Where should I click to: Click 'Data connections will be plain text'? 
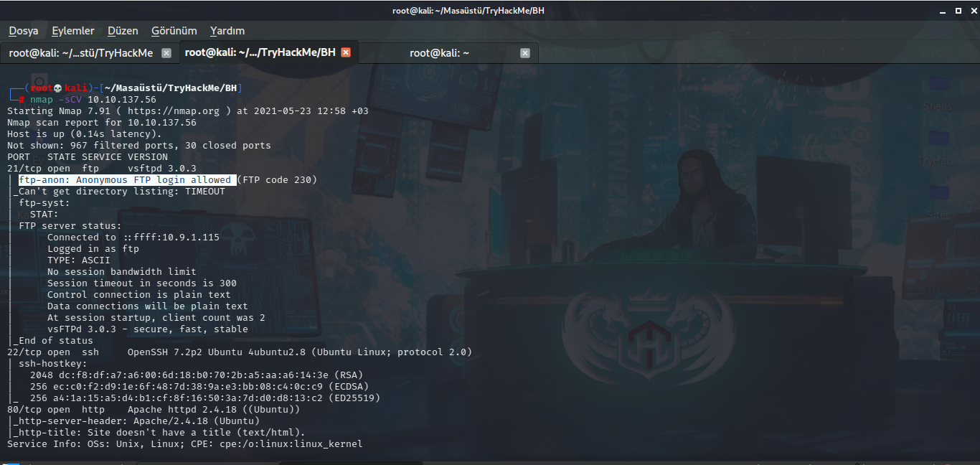pyautogui.click(x=148, y=306)
